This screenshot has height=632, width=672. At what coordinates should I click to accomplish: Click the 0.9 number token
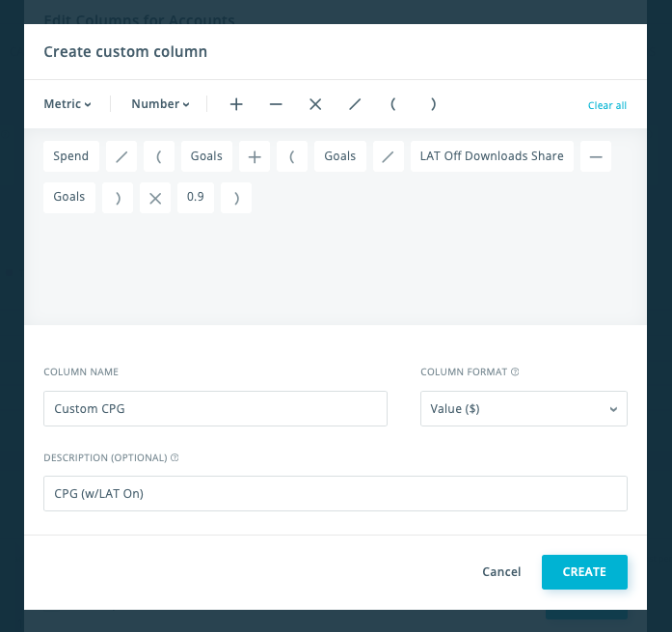click(196, 197)
